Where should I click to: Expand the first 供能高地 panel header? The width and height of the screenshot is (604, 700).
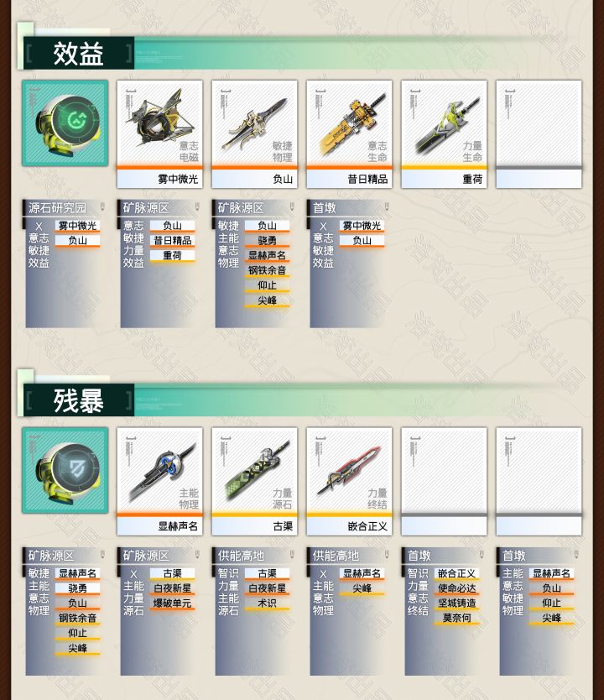tap(254, 556)
